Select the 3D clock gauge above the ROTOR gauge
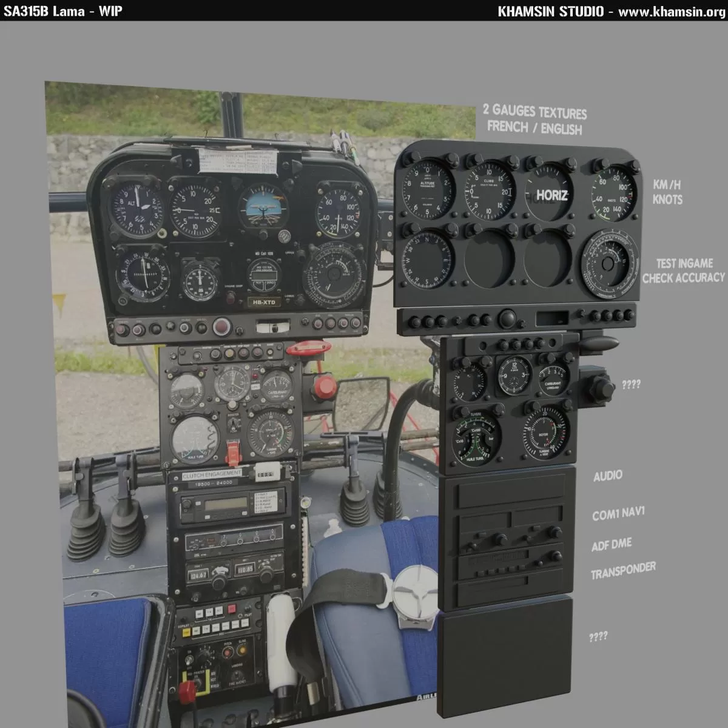The width and height of the screenshot is (728, 728). 514,374
